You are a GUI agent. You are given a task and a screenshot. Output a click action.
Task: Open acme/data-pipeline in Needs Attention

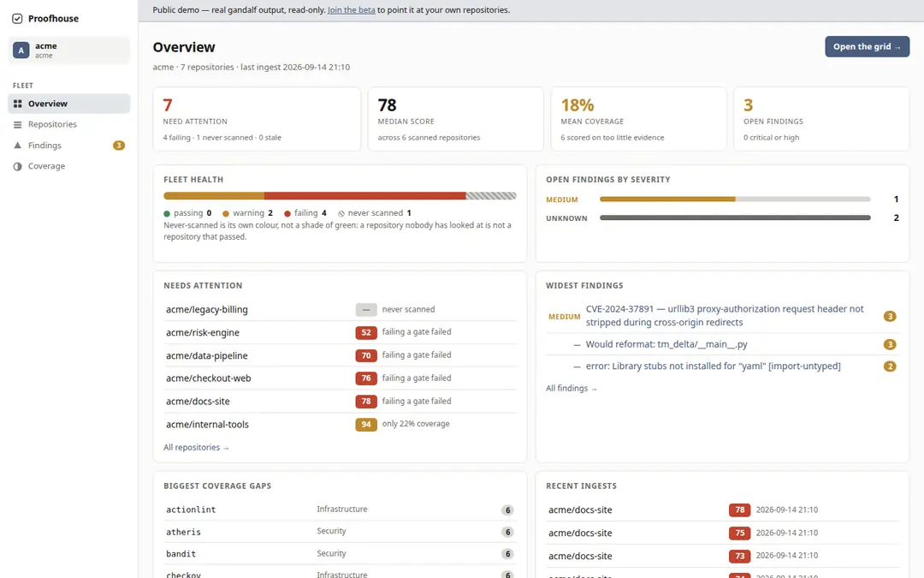coord(207,355)
